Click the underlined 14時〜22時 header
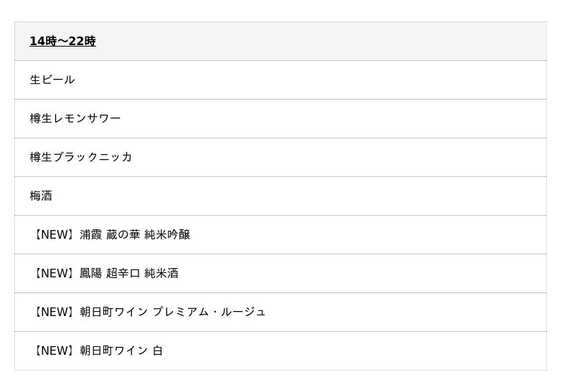 click(62, 42)
